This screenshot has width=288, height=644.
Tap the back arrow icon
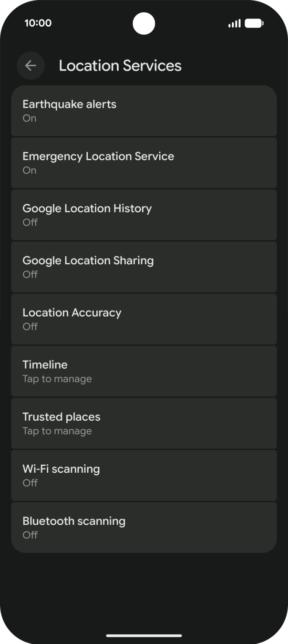pos(31,65)
